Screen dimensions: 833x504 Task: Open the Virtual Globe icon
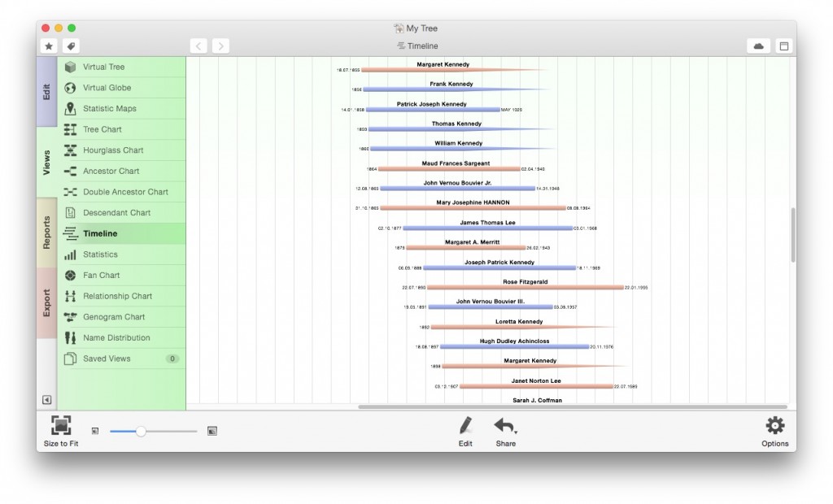(70, 88)
